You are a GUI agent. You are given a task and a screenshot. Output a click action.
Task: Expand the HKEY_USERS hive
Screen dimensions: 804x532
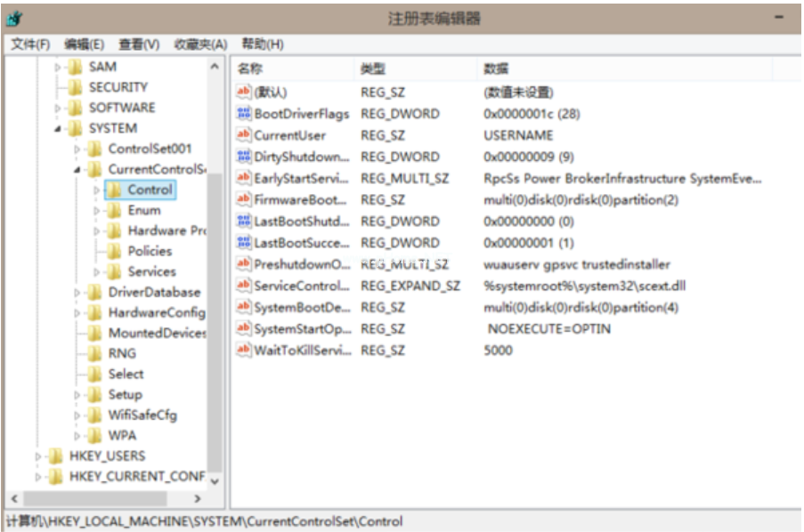(x=38, y=456)
